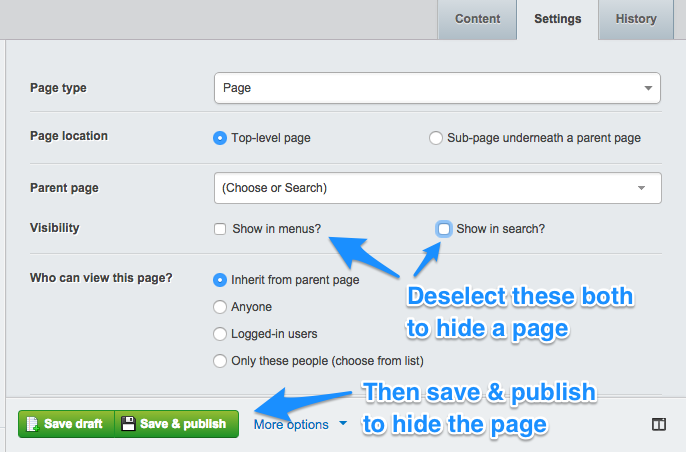Toggle the Show in menus checkbox
The width and height of the screenshot is (686, 452).
[x=220, y=229]
